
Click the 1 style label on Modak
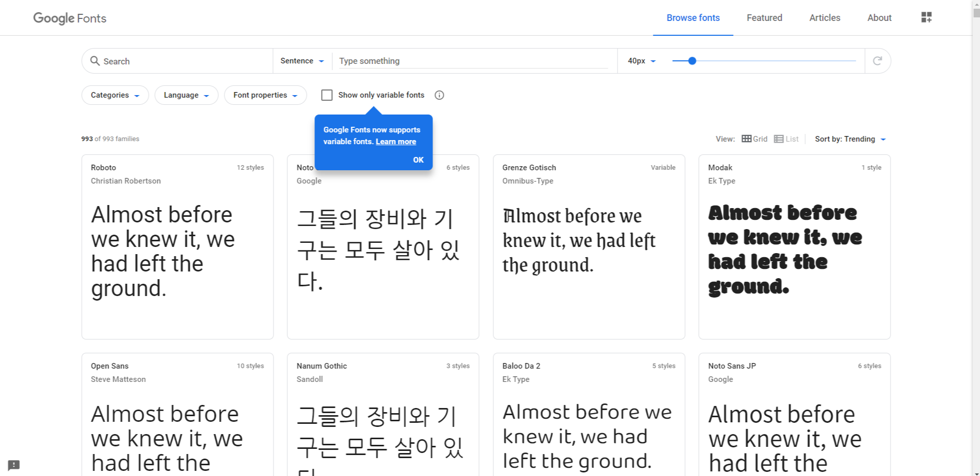coord(871,168)
